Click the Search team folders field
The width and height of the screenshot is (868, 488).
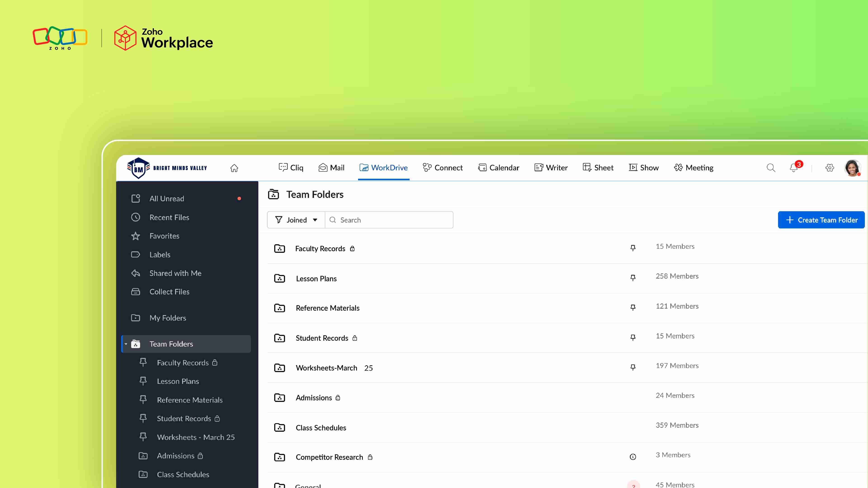pyautogui.click(x=389, y=220)
